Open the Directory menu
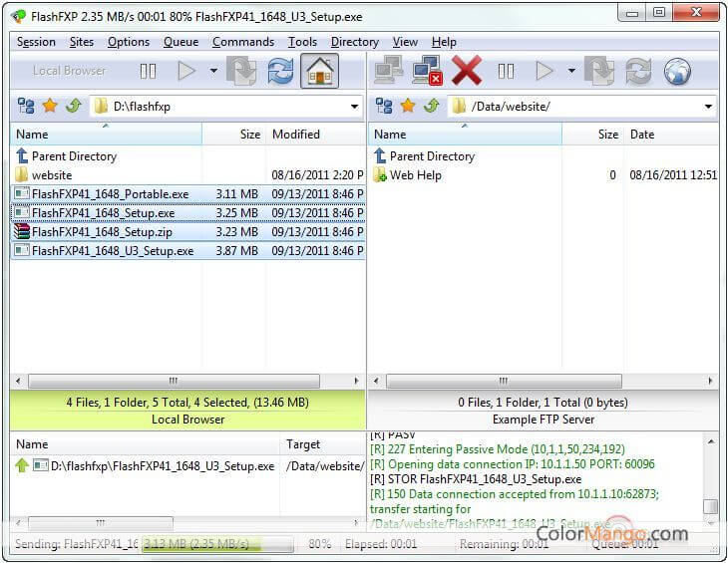 click(x=355, y=42)
